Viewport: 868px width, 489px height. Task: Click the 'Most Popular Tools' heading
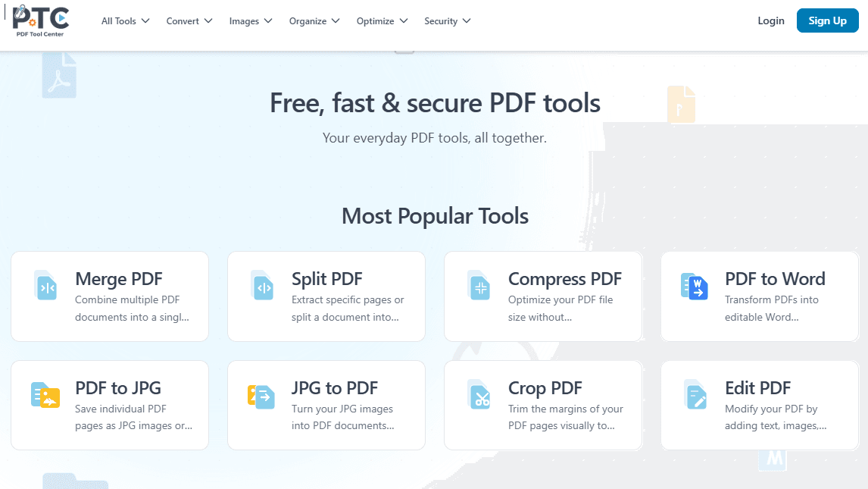click(435, 217)
